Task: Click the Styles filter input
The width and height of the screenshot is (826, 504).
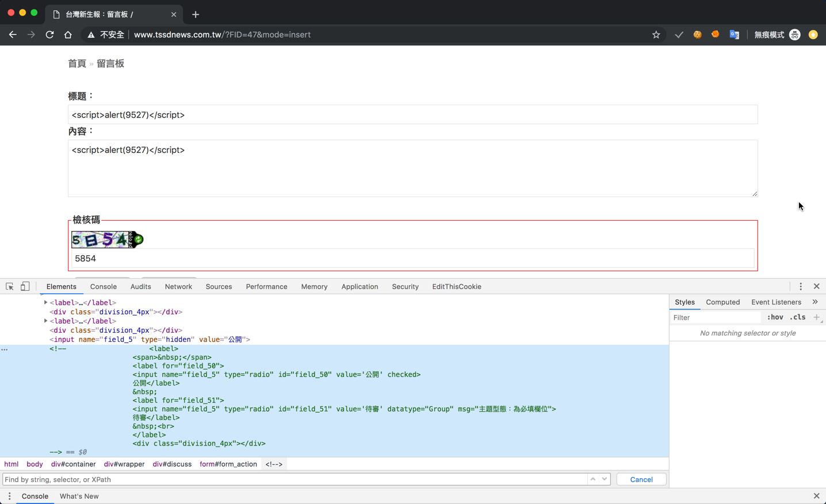Action: coord(716,317)
